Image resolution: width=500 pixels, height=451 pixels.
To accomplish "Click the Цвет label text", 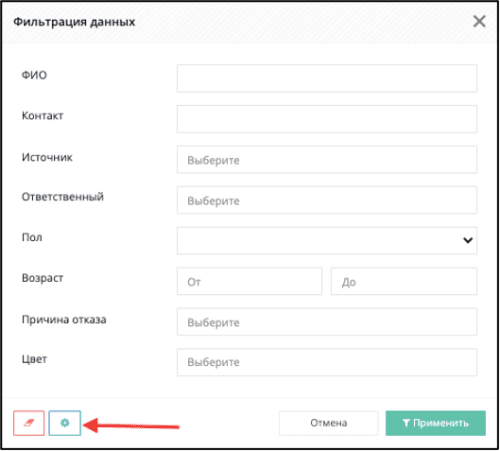I will click(x=34, y=359).
